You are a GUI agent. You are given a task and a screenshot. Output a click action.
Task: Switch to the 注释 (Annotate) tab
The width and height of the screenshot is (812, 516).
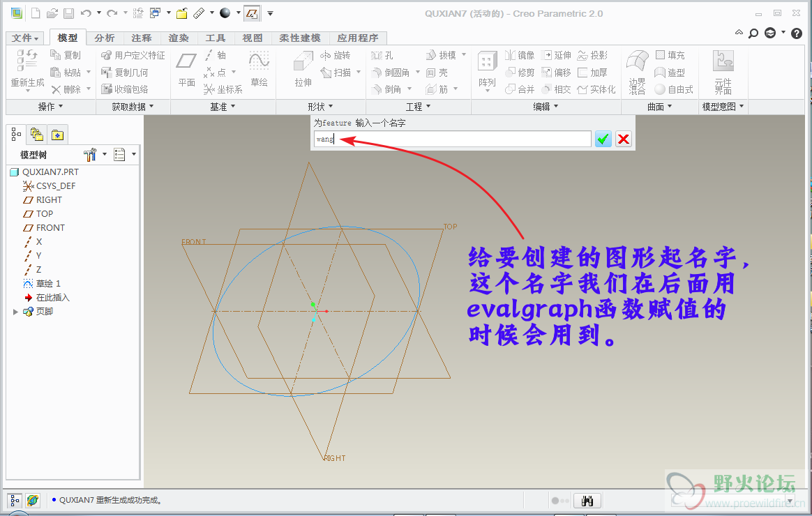[x=142, y=38]
